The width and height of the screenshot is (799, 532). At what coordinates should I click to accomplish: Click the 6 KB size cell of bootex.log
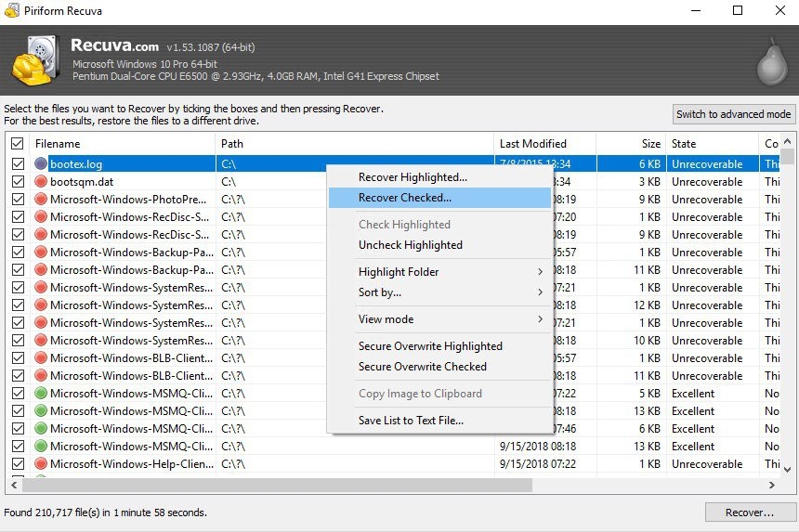click(x=649, y=164)
